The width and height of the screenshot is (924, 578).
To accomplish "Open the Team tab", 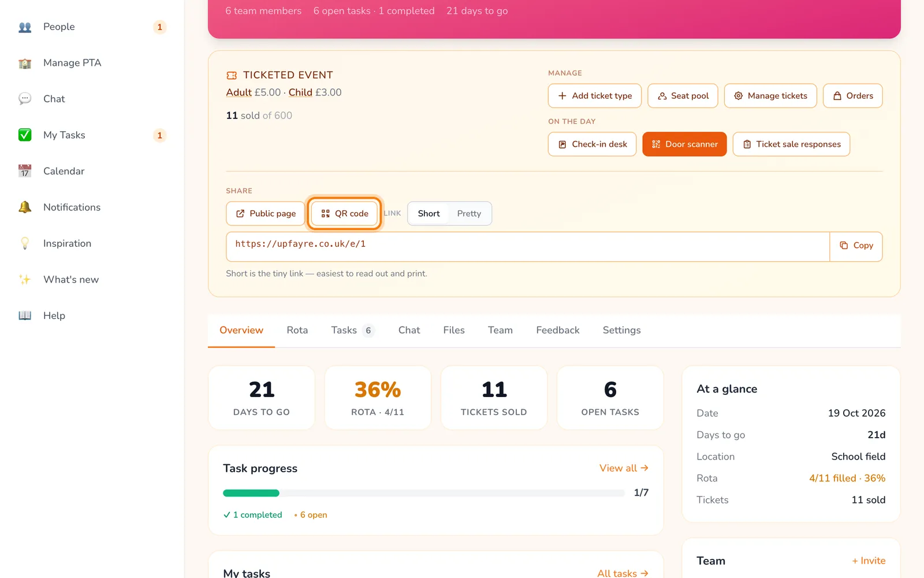I will point(500,331).
